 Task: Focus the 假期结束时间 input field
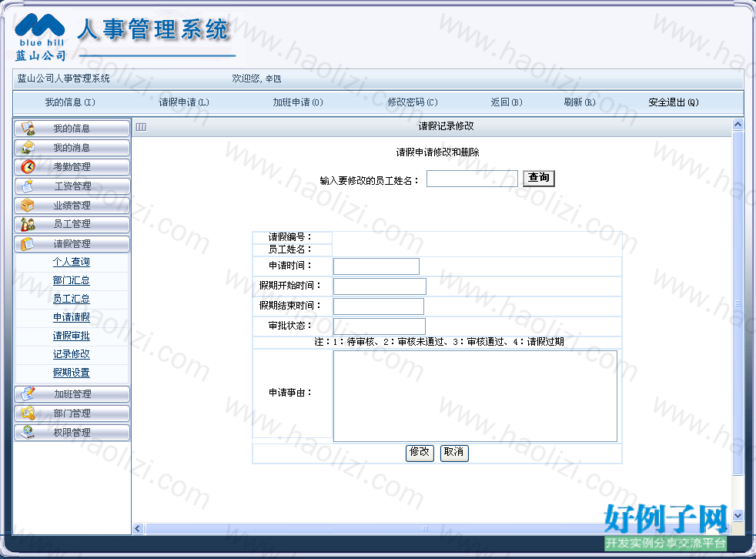(x=379, y=306)
